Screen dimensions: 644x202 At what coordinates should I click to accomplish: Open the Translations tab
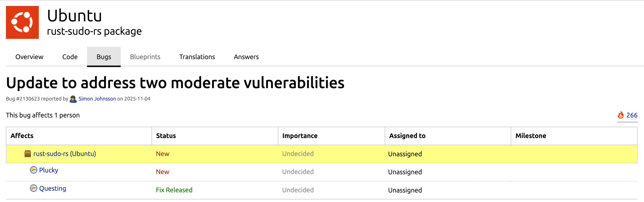click(x=197, y=57)
